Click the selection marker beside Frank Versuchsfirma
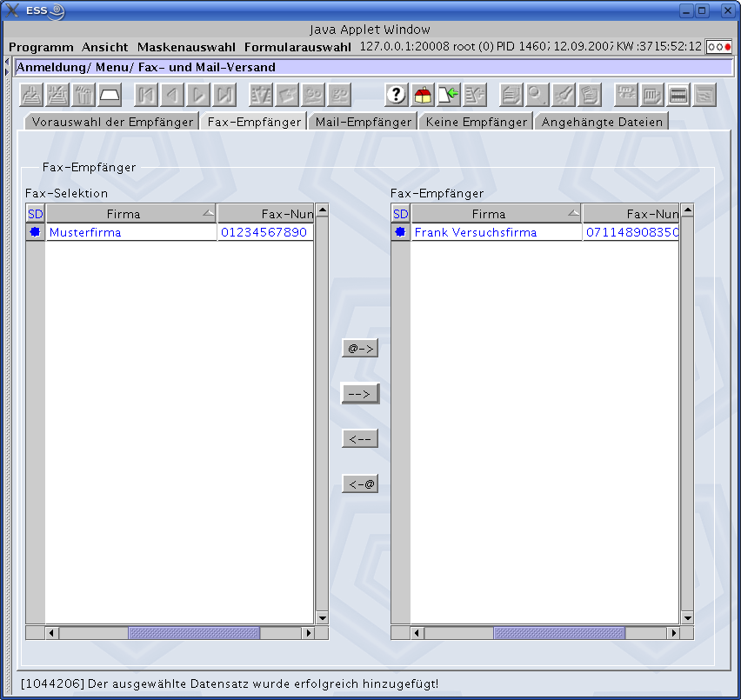 click(400, 232)
